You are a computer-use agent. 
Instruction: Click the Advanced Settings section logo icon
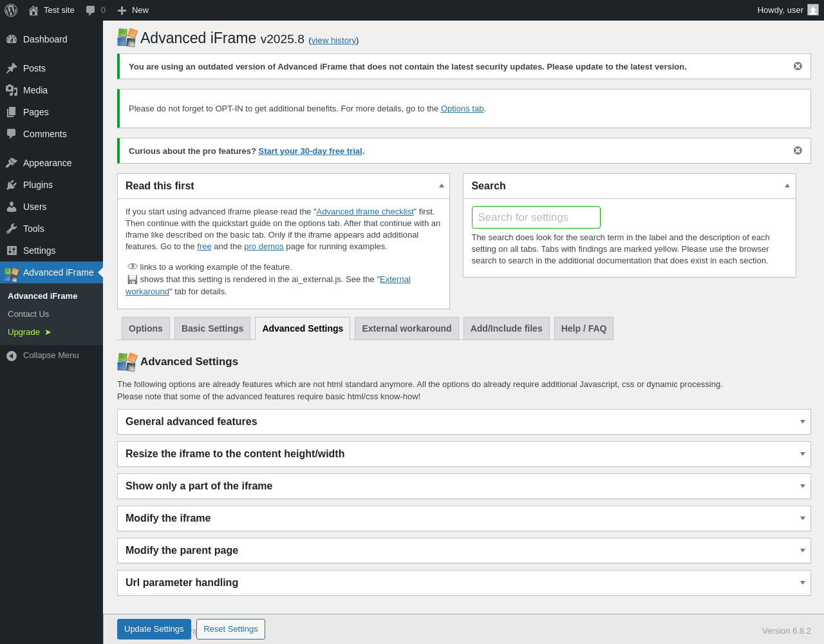pos(127,362)
